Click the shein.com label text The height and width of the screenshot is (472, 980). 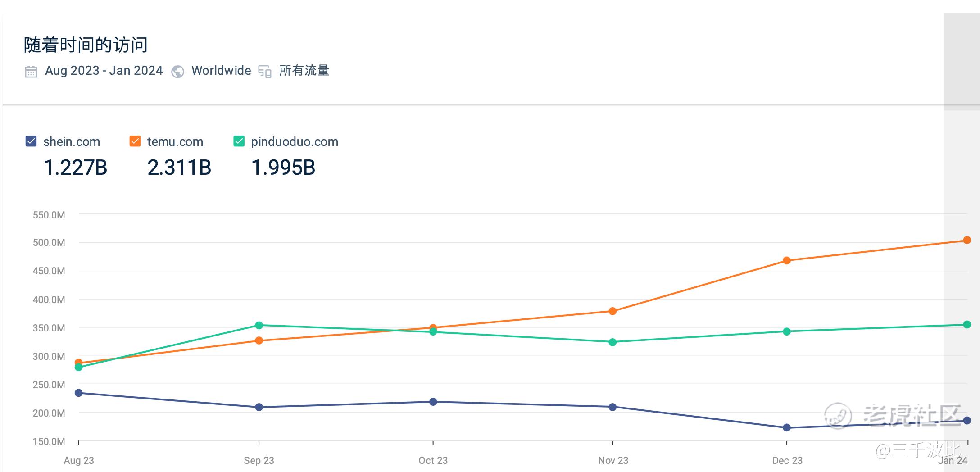point(72,141)
